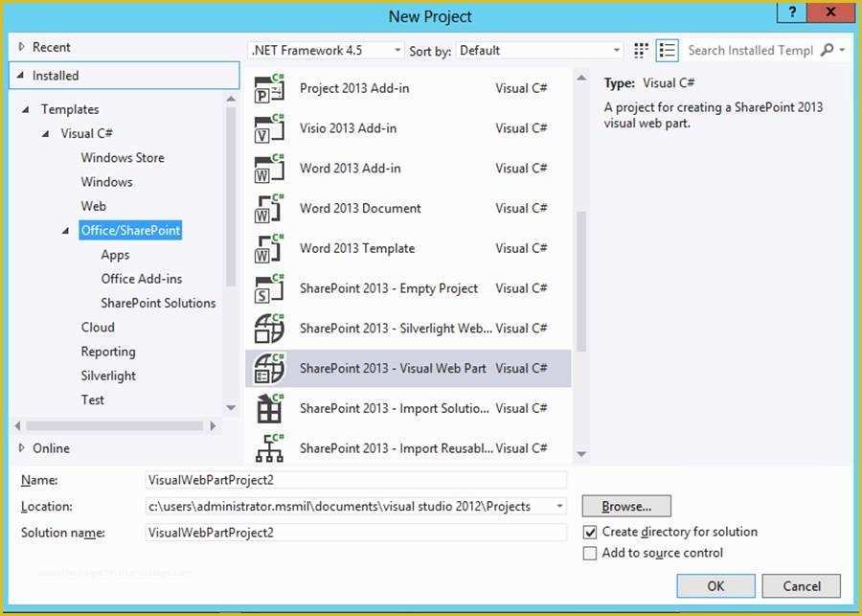The height and width of the screenshot is (616, 862).
Task: Enable Add to source control checkbox
Action: point(590,554)
